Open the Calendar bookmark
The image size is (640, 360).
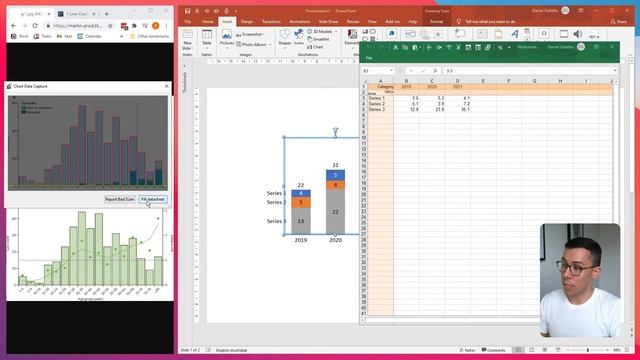click(89, 36)
